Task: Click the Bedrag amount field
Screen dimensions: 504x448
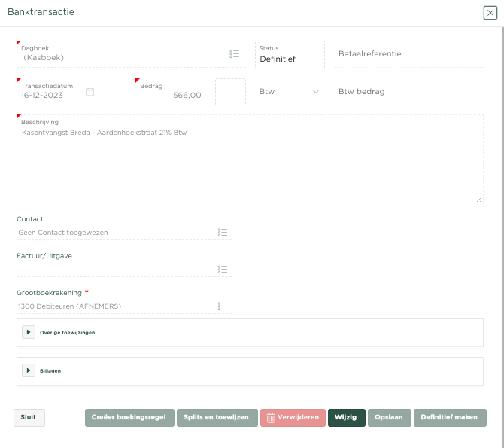Action: click(171, 92)
